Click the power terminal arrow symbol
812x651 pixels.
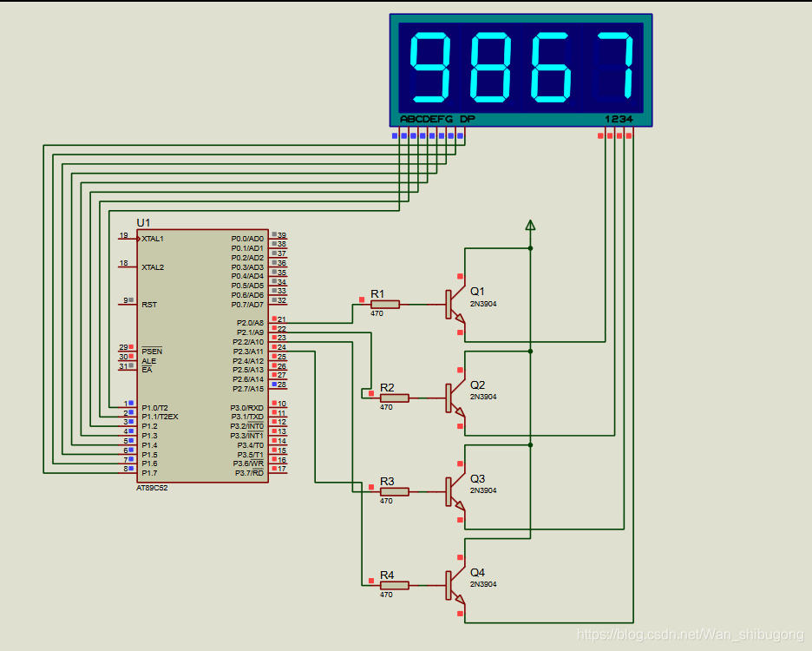coord(530,225)
